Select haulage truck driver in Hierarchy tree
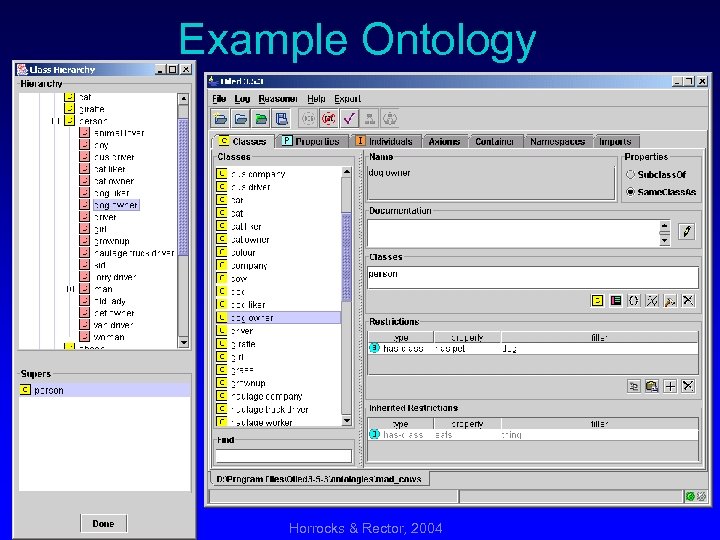The width and height of the screenshot is (720, 540). pos(134,253)
